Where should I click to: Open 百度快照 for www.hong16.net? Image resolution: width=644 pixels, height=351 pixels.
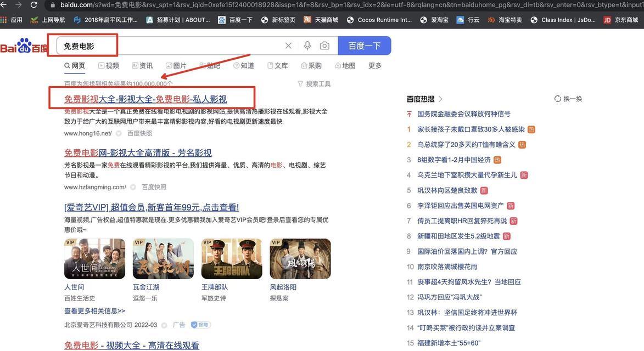(139, 133)
